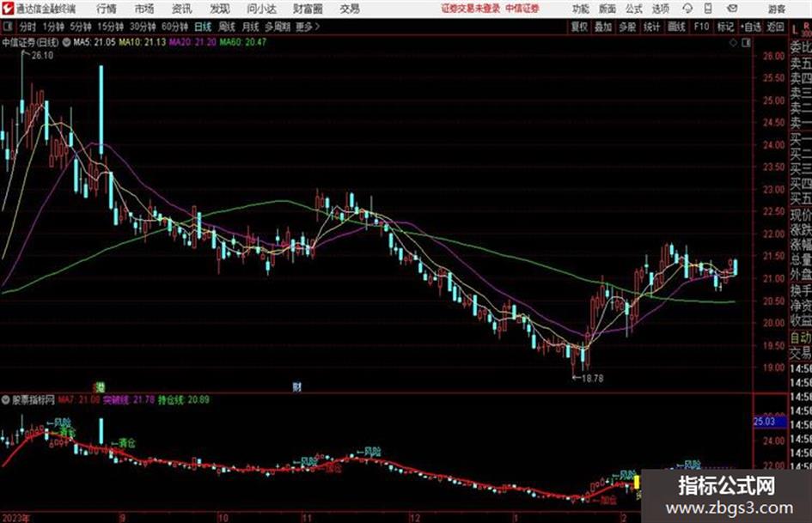Screen dimensions: 812x523
Task: Expand 更多 period options
Action: (308, 27)
